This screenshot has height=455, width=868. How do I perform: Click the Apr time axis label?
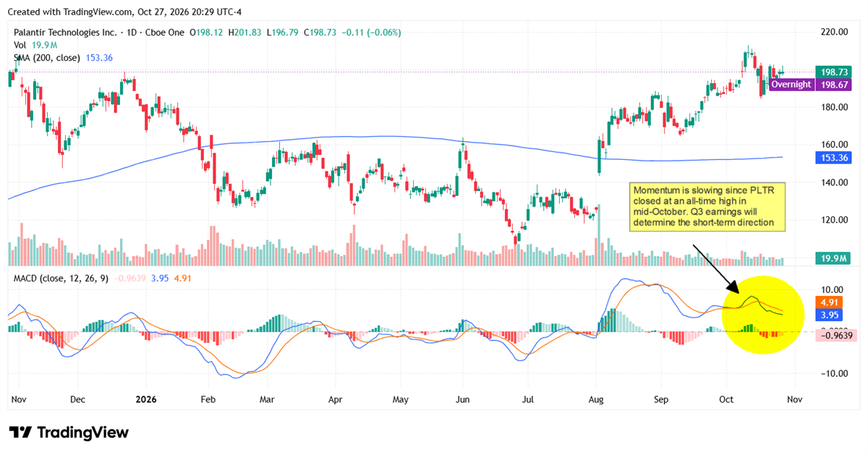335,399
